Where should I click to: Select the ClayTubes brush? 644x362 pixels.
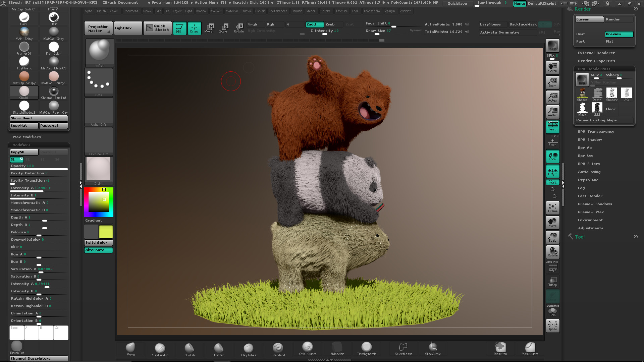click(249, 350)
